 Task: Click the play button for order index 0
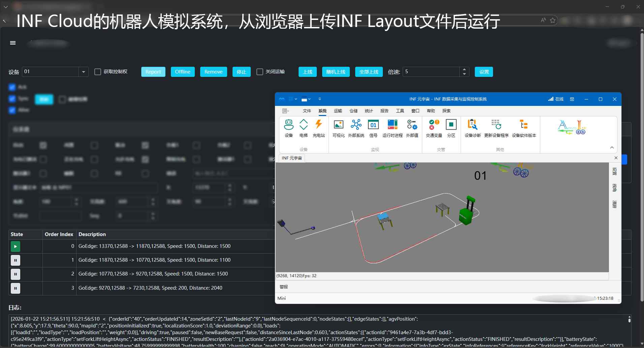pos(16,246)
